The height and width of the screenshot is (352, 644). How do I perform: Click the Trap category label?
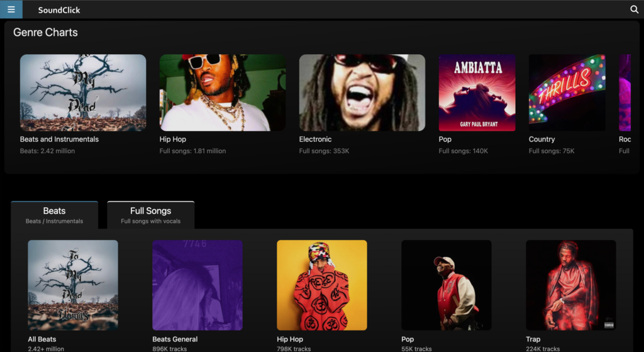[x=533, y=339]
